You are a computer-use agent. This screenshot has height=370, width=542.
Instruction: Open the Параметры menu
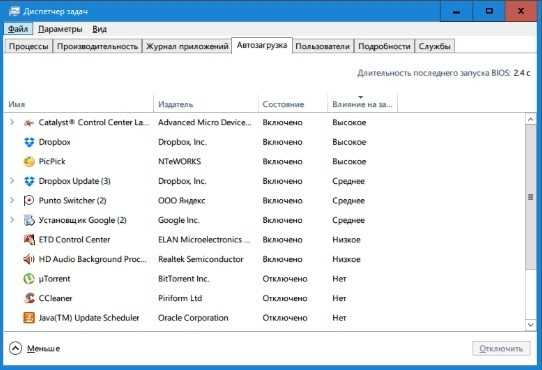(60, 29)
